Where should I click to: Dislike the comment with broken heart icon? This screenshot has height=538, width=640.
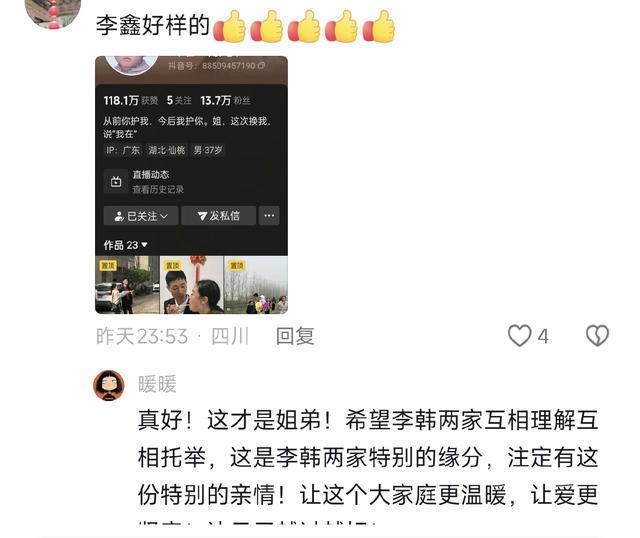(597, 336)
